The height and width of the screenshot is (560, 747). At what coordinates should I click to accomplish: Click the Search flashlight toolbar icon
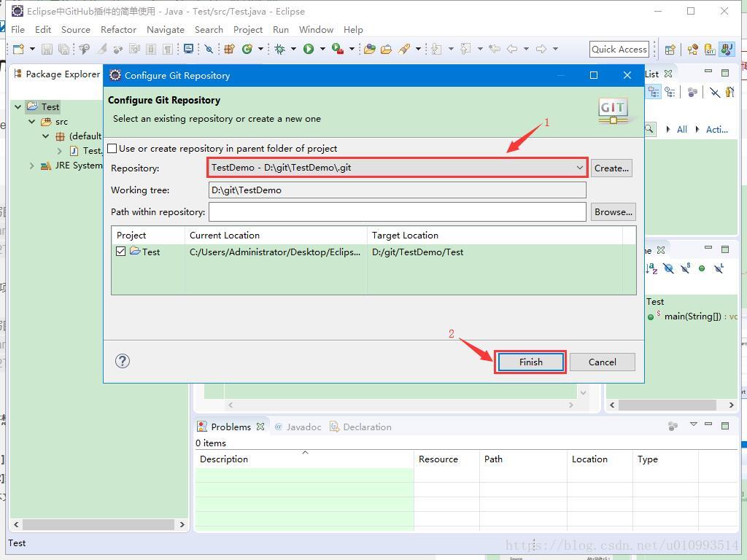(404, 49)
